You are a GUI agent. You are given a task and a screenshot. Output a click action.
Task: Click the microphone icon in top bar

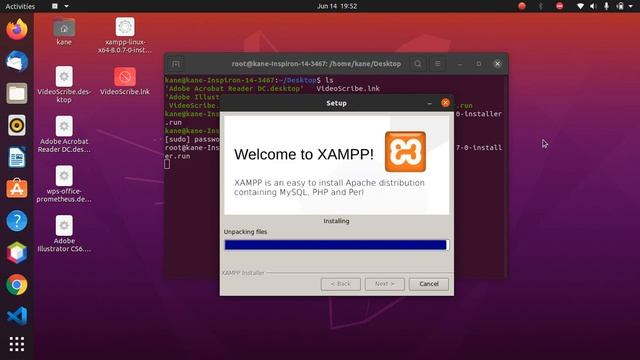(607, 6)
